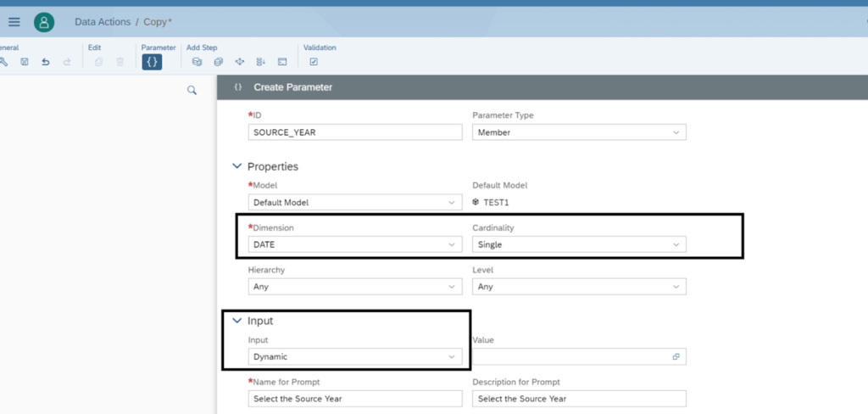Add a cross-model copy step
The image size is (868, 414).
coord(218,62)
